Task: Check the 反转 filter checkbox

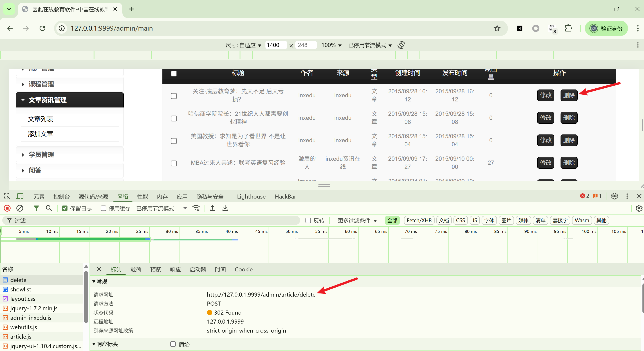Action: pyautogui.click(x=308, y=220)
